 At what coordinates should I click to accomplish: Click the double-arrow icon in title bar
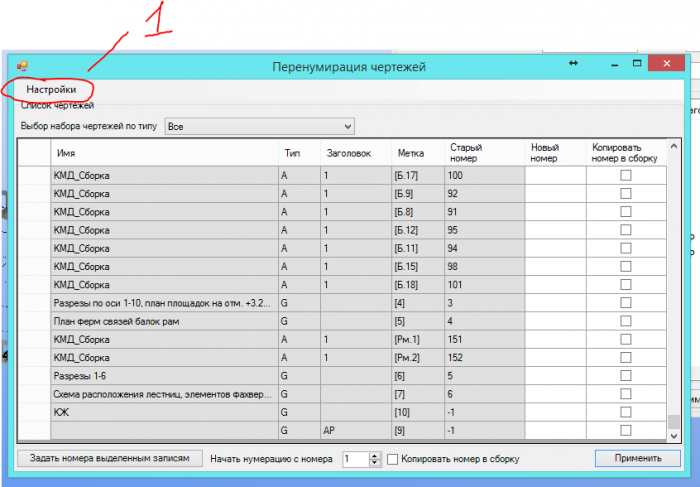[x=573, y=63]
